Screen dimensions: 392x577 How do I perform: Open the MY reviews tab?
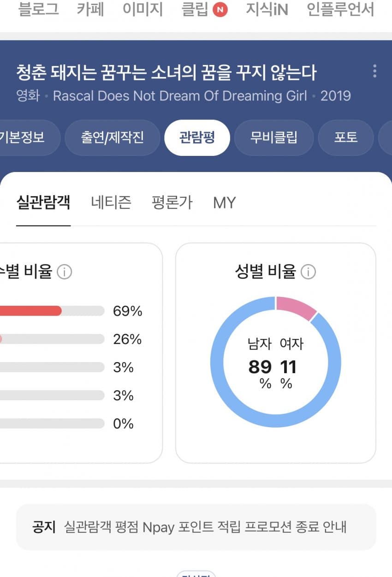point(224,202)
